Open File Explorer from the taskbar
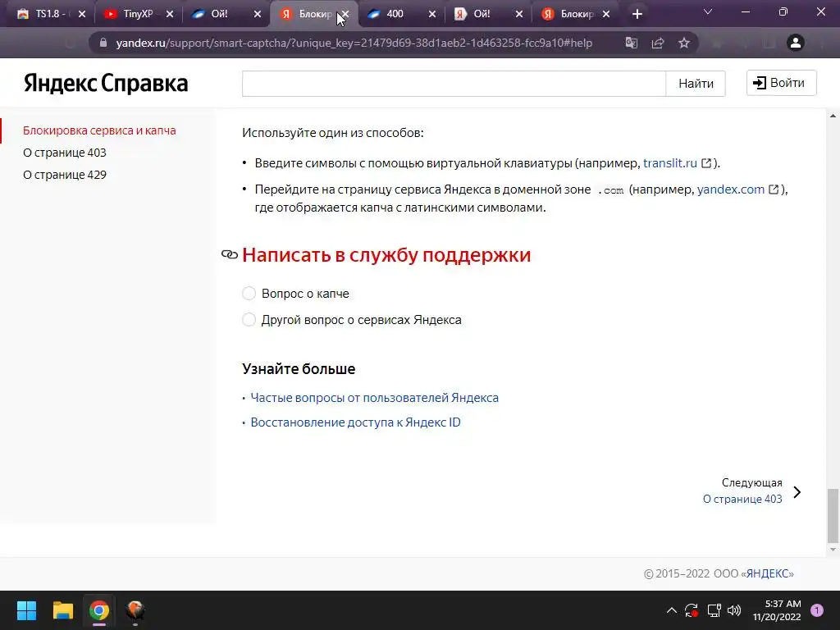The width and height of the screenshot is (840, 630). 62,610
